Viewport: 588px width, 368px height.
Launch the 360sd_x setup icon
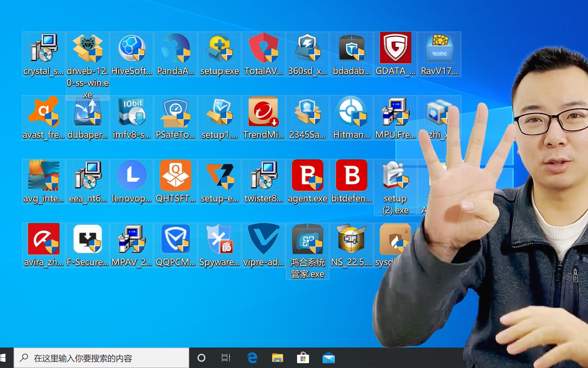pos(307,48)
